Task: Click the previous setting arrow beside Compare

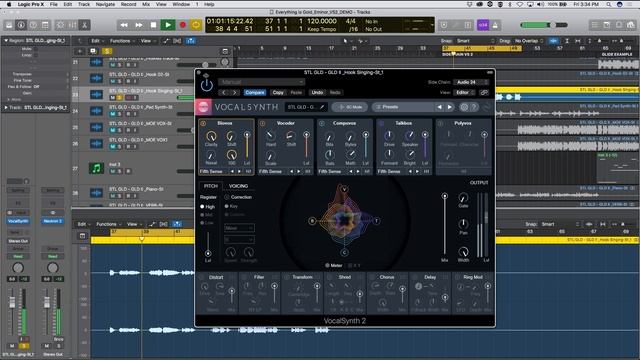Action: pos(224,92)
